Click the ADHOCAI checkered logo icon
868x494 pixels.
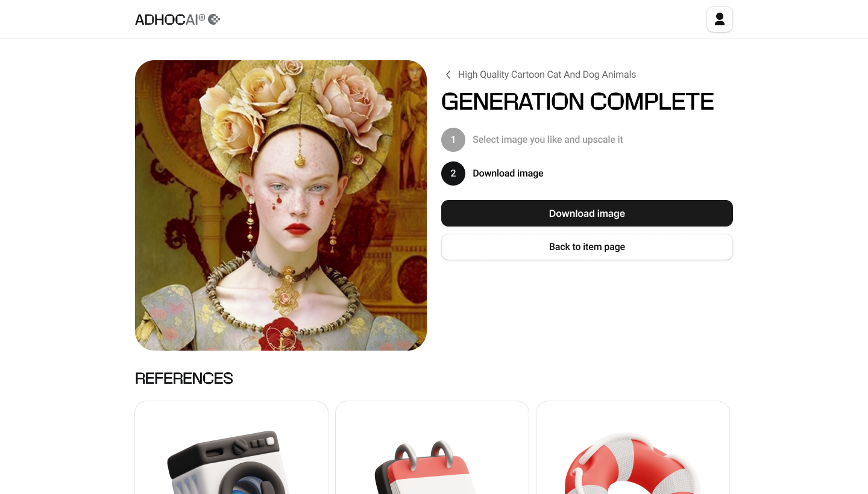(214, 19)
